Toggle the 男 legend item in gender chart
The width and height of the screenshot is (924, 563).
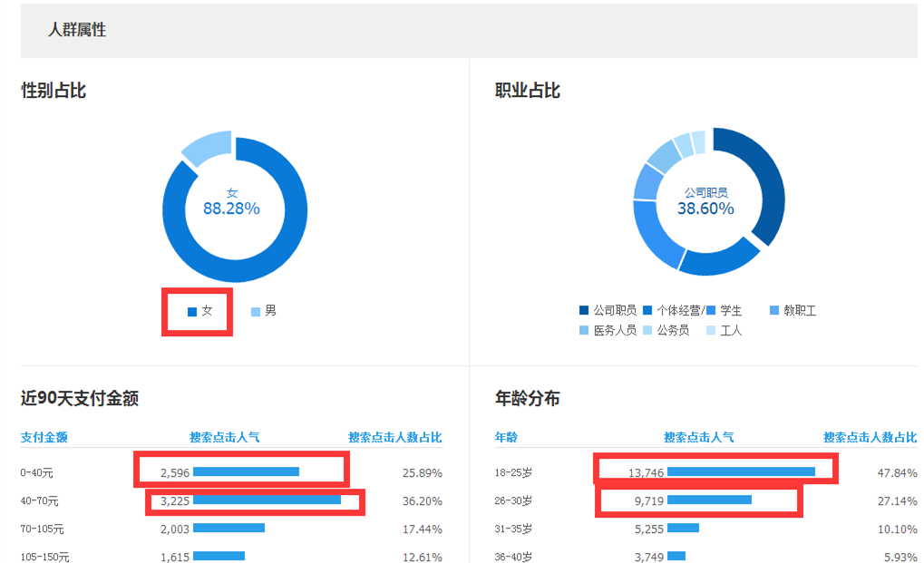(264, 311)
